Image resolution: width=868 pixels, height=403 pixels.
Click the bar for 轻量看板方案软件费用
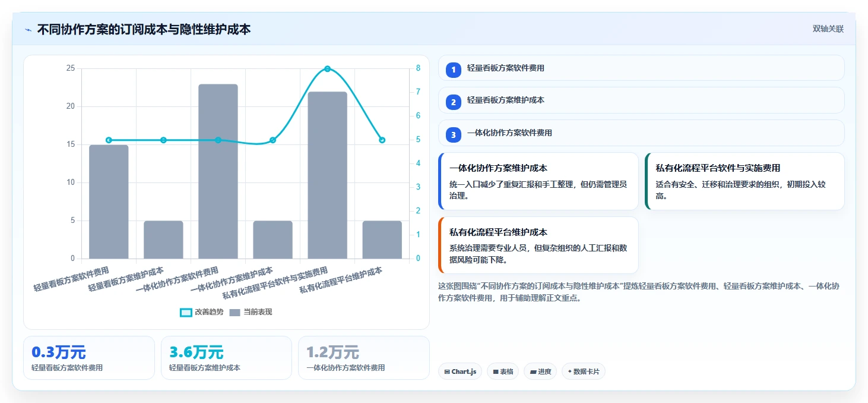click(x=109, y=201)
